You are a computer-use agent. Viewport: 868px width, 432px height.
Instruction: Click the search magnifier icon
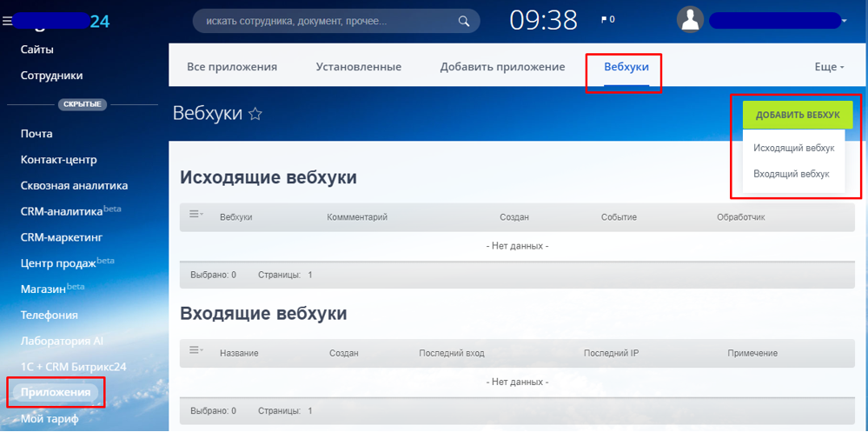(465, 21)
